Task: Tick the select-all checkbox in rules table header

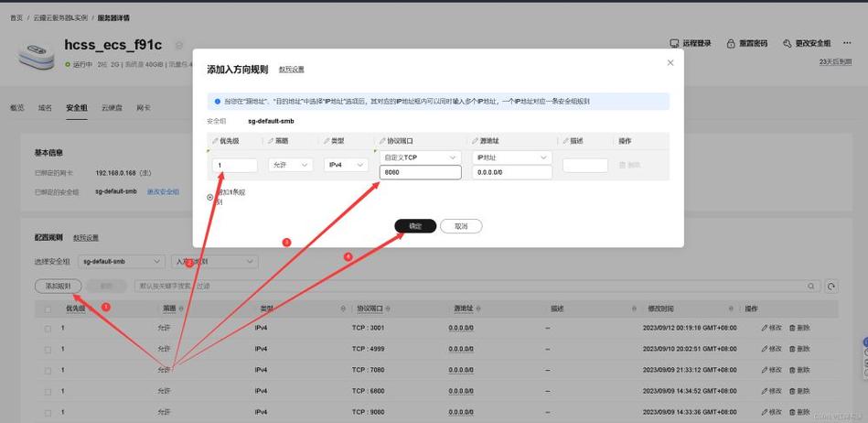Action: (x=48, y=309)
